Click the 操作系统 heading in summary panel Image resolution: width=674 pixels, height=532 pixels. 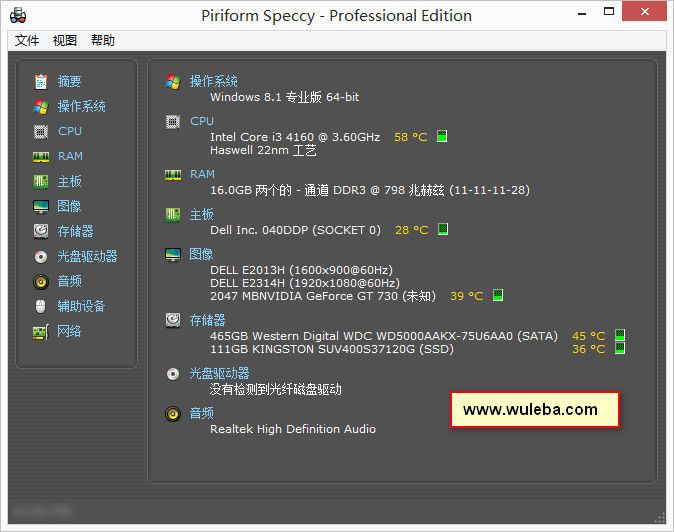pyautogui.click(x=214, y=81)
